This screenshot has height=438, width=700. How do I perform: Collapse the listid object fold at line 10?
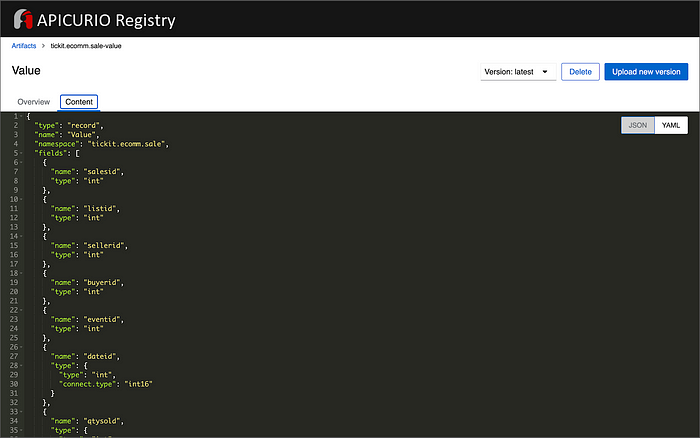[21, 200]
